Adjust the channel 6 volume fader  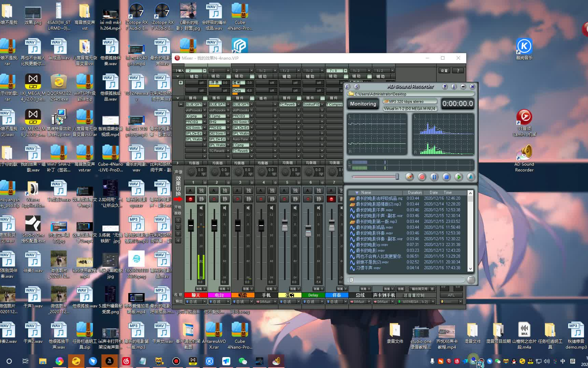(x=308, y=231)
